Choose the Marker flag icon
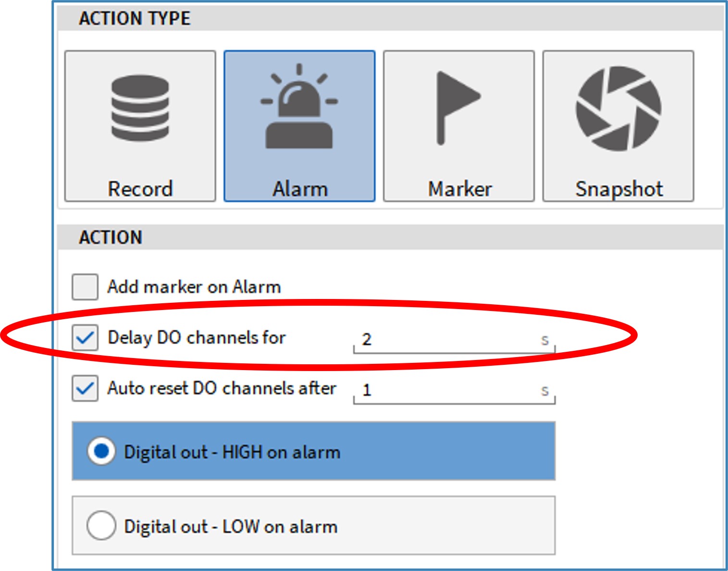Screen dimensions: 728x571 point(457,108)
